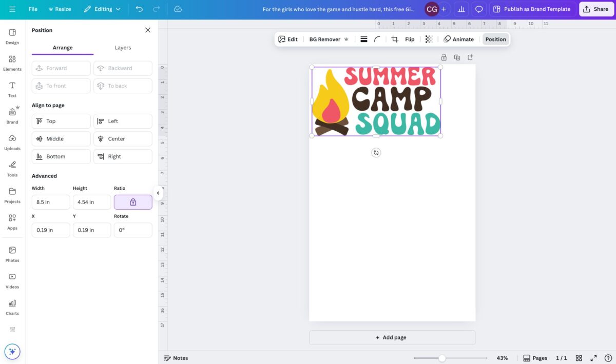Screen dimensions: 616x364
Task: Open the analytics bar chart icon
Action: [461, 9]
